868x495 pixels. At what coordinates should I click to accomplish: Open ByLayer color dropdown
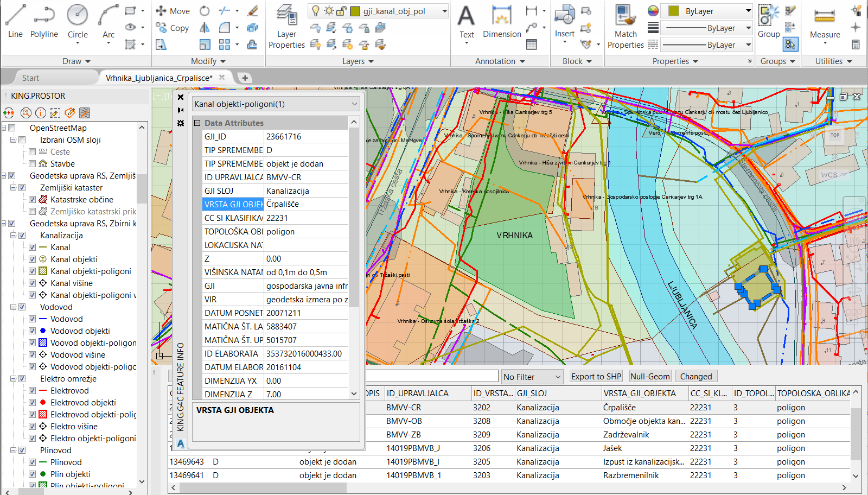click(748, 11)
